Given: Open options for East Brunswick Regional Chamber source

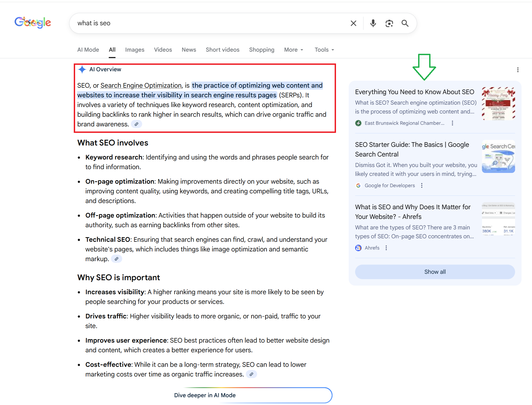Looking at the screenshot, I should point(452,123).
